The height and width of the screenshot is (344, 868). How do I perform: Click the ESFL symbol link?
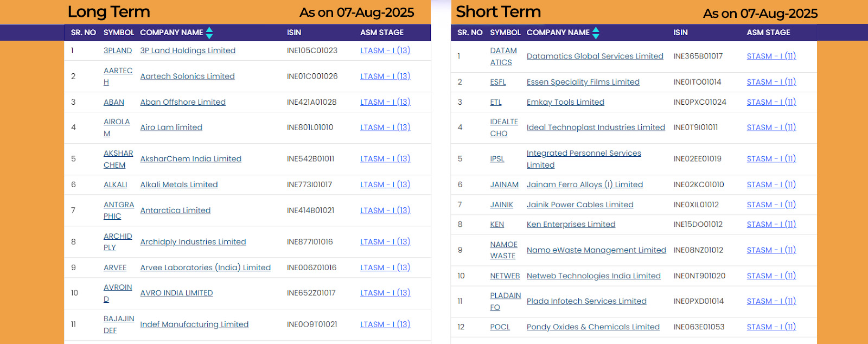(x=498, y=82)
